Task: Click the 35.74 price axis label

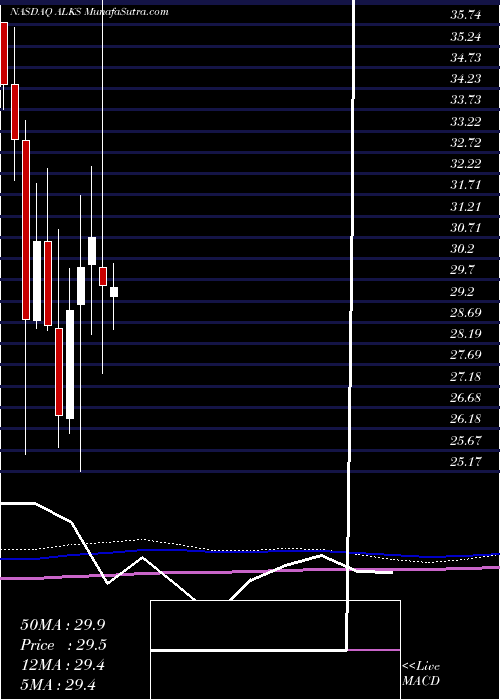Action: click(x=466, y=16)
